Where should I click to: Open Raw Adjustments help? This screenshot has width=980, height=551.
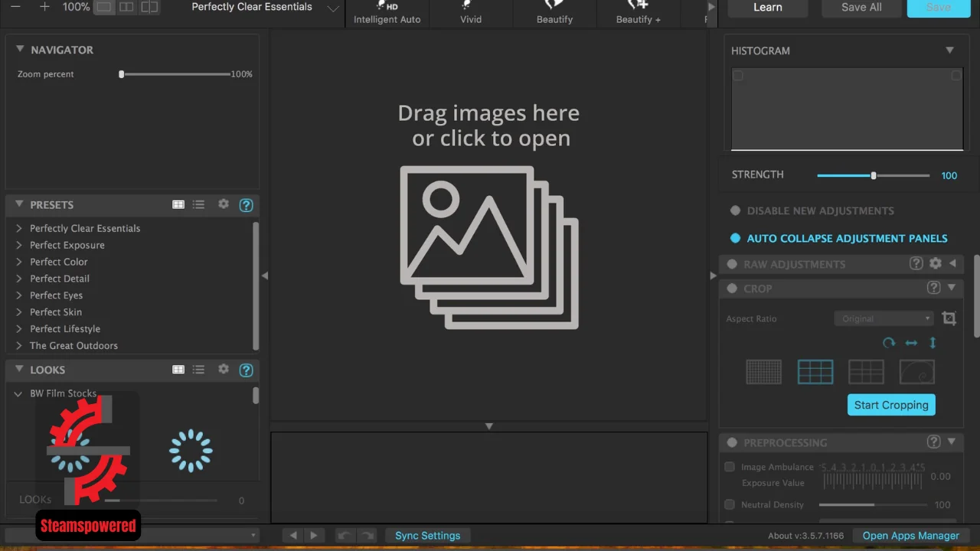(x=916, y=263)
